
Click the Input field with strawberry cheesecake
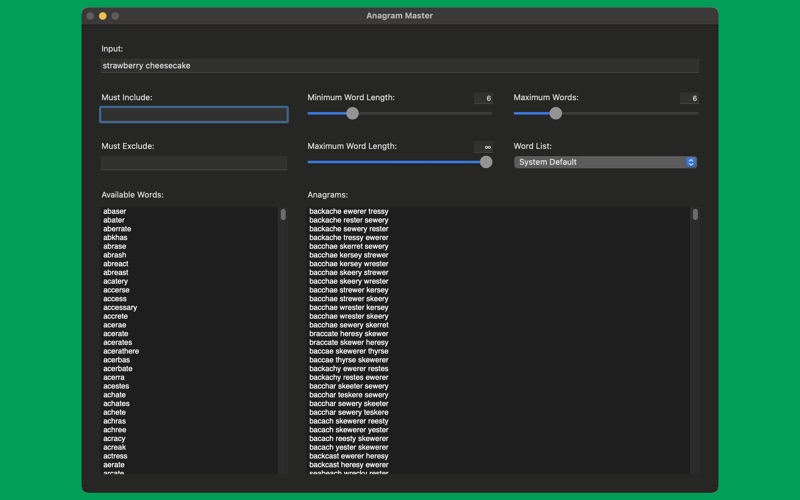click(x=399, y=65)
